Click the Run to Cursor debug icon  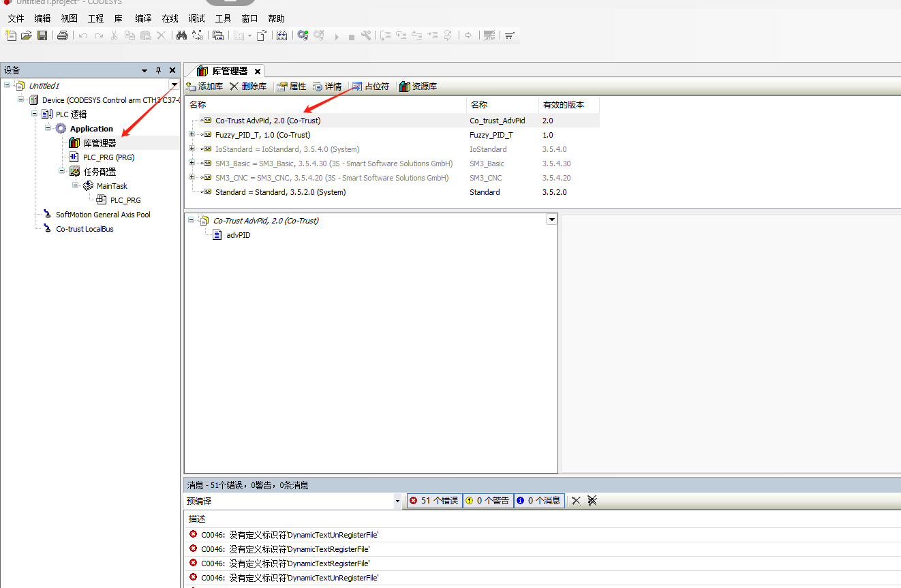(x=431, y=35)
